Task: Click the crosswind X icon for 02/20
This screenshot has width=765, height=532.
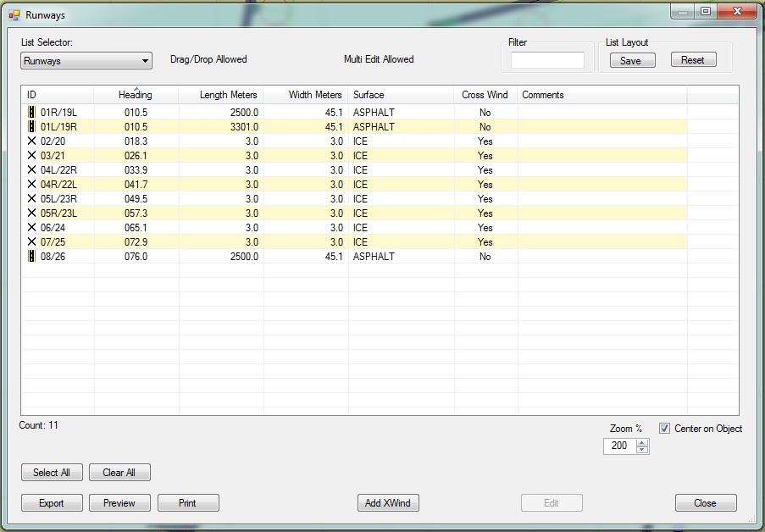Action: pos(31,141)
